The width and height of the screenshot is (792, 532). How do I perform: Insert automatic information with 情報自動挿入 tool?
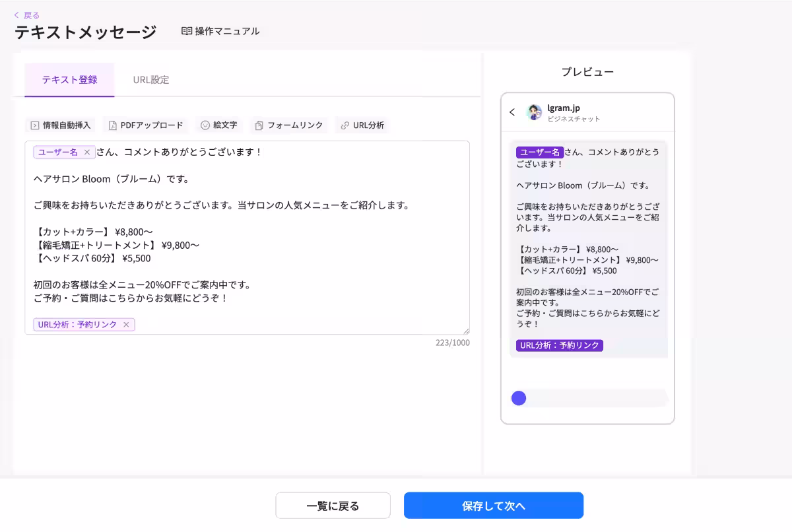pyautogui.click(x=62, y=125)
